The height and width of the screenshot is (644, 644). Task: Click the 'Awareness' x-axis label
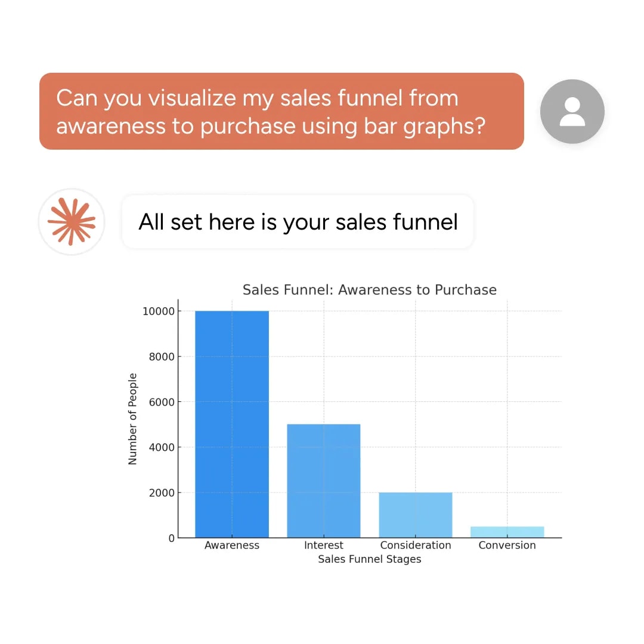pyautogui.click(x=232, y=545)
